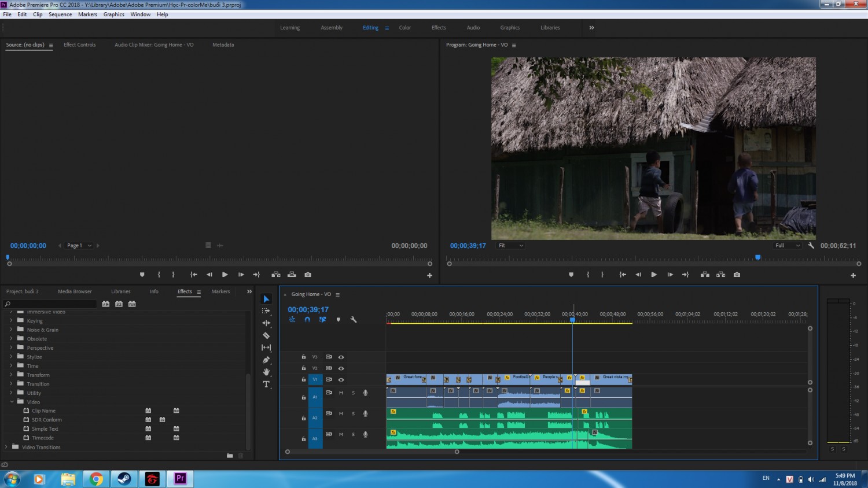This screenshot has width=868, height=488.
Task: Toggle visibility of track V1
Action: coord(341,380)
